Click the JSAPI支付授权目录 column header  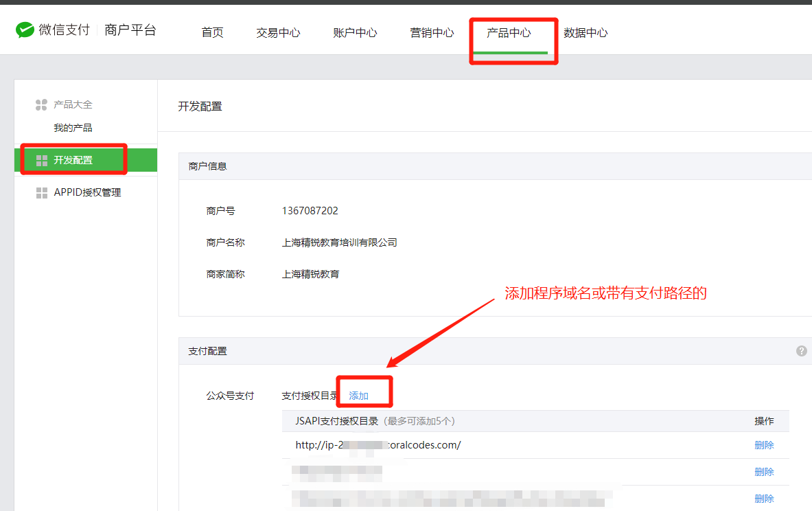[336, 421]
